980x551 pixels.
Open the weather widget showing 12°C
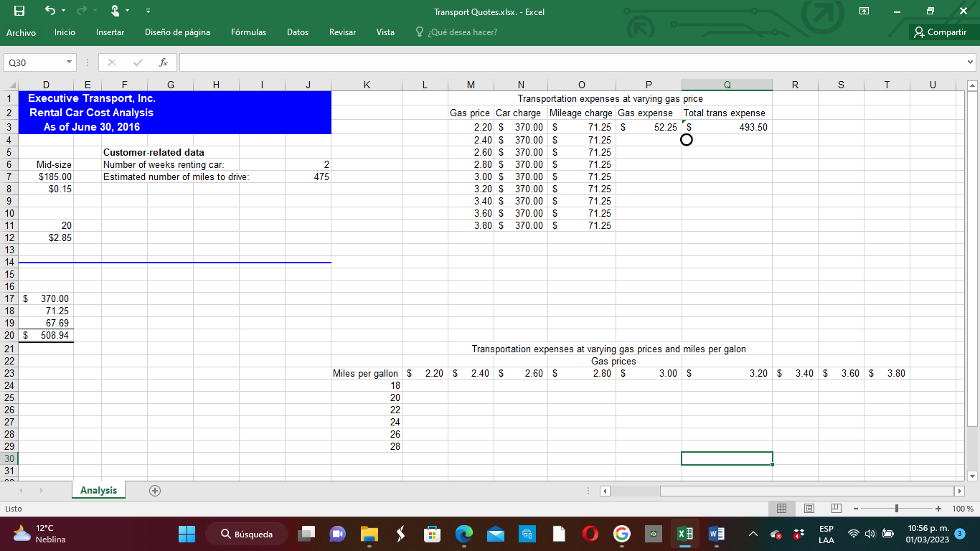click(39, 534)
